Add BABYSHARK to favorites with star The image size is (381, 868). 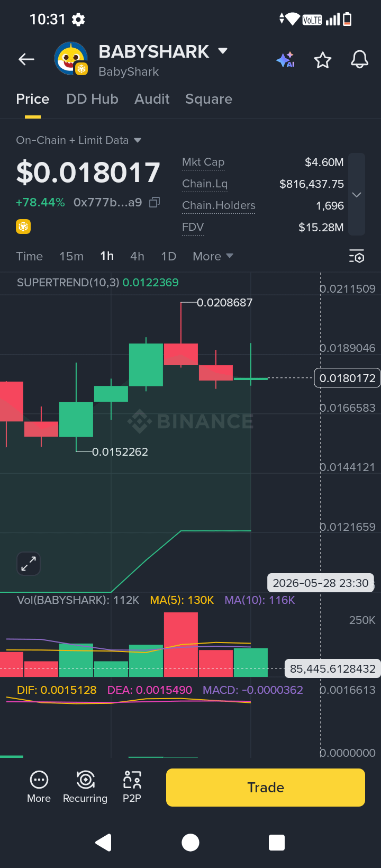[x=323, y=60]
